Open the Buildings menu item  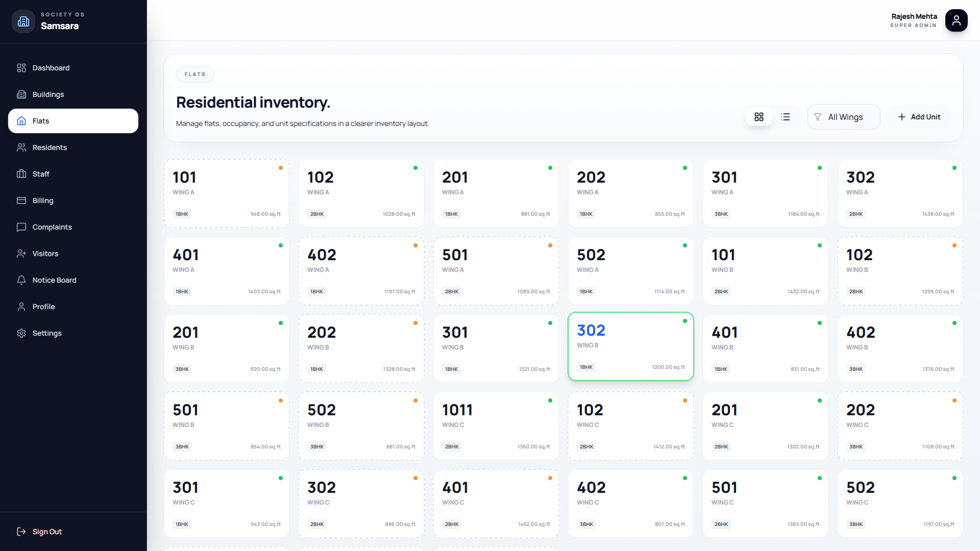tap(48, 94)
